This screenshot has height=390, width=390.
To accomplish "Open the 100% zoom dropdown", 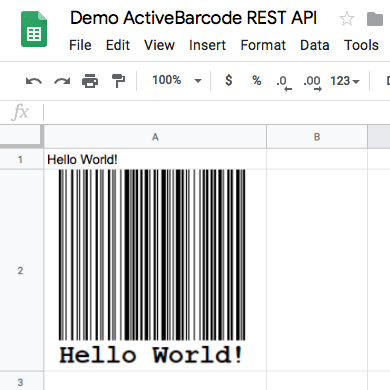I will point(177,80).
